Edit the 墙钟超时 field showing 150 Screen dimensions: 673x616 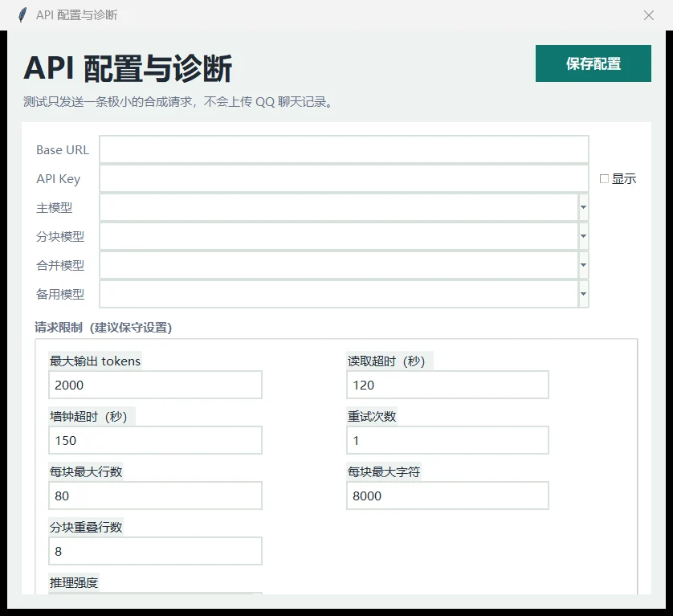point(155,440)
